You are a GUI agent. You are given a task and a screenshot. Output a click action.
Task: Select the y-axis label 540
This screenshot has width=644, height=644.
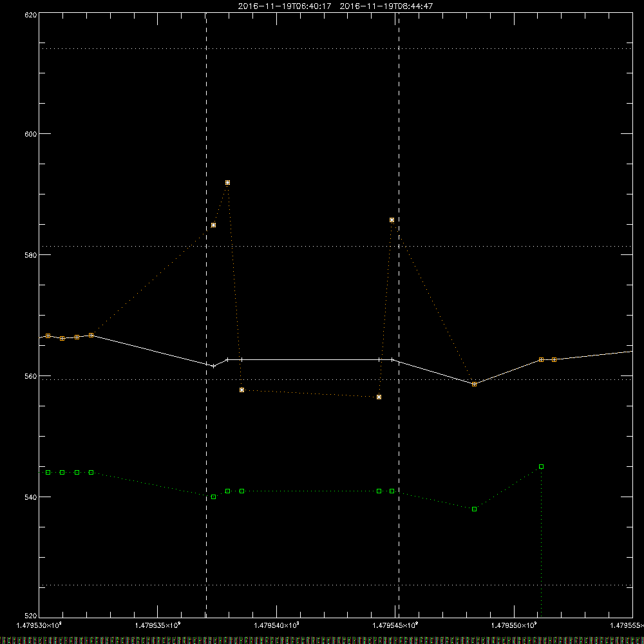(31, 497)
